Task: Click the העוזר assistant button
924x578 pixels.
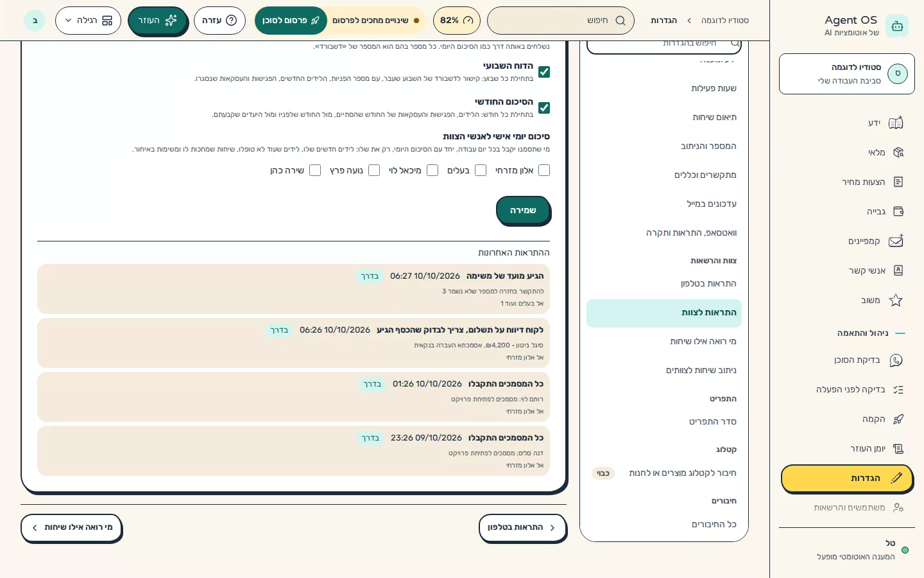Action: click(157, 21)
